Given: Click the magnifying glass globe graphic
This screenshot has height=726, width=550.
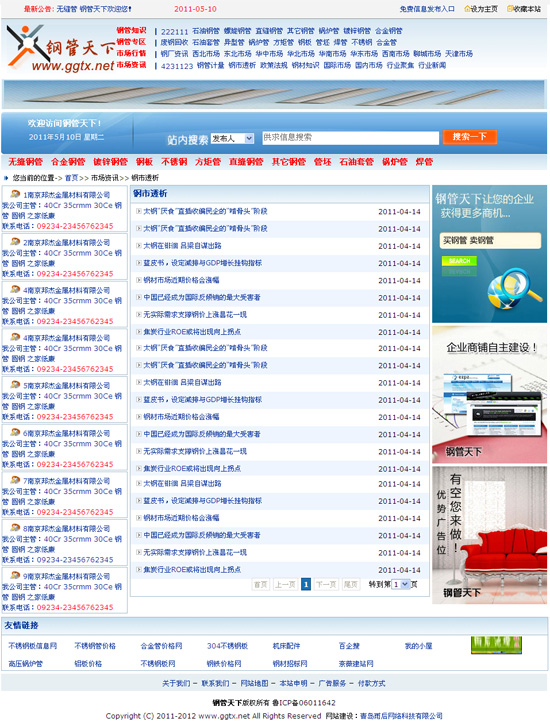Looking at the screenshot, I should 513,290.
